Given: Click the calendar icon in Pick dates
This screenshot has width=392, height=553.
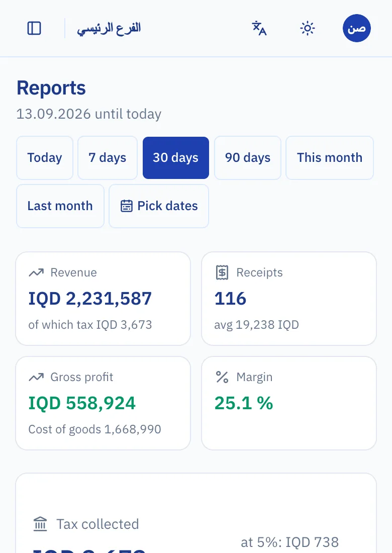Looking at the screenshot, I should click(x=127, y=206).
